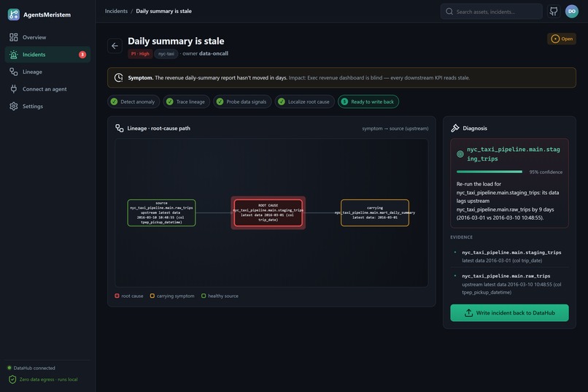Click the Open status badge

[562, 39]
